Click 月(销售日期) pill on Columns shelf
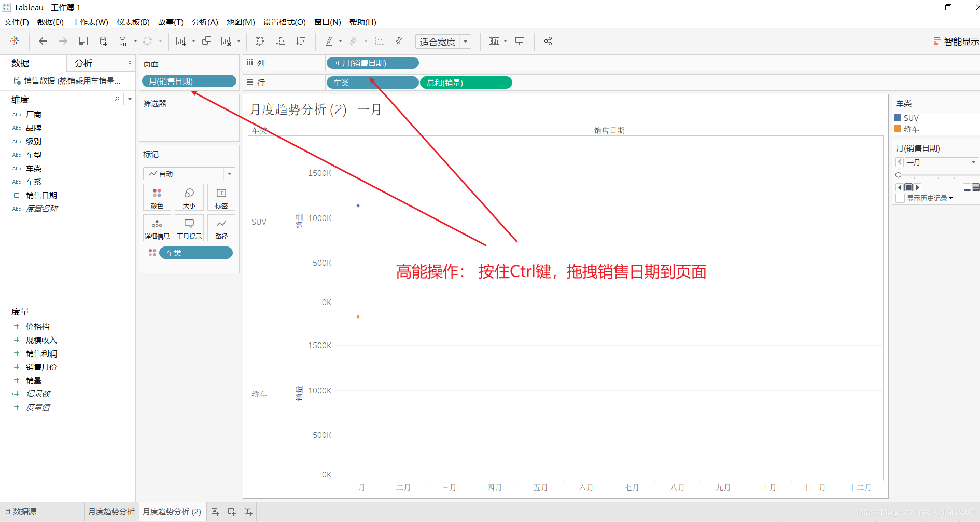This screenshot has height=522, width=980. [x=372, y=63]
